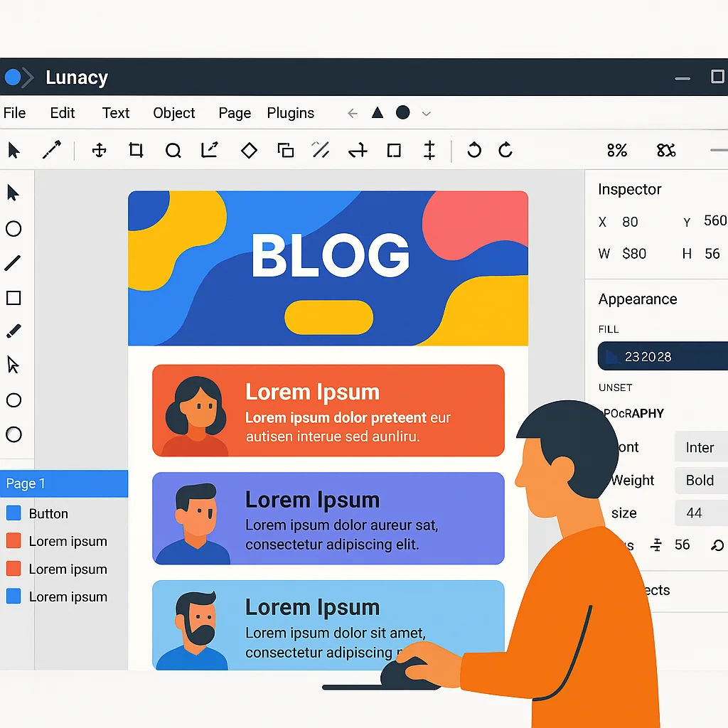Click the Redo arrow icon
The height and width of the screenshot is (728, 728).
point(505,150)
